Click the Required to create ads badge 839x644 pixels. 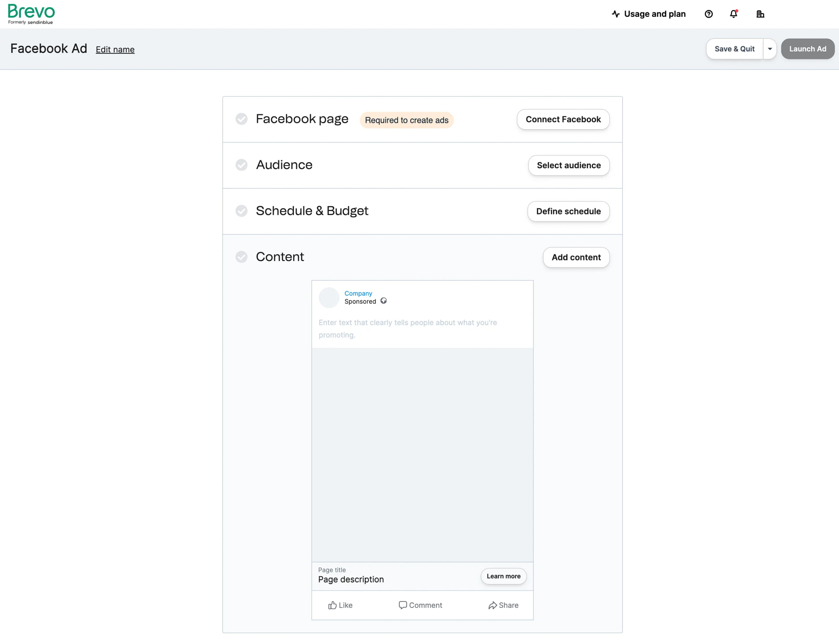pos(406,120)
